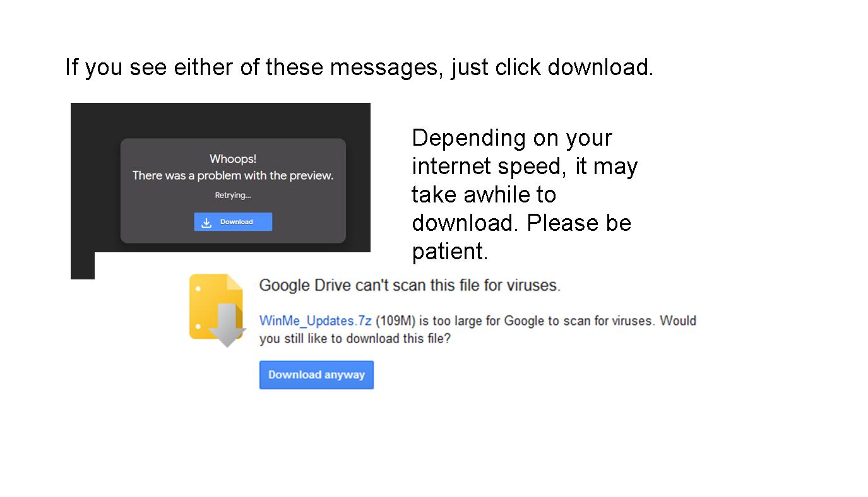
Task: Click the gray down arrow on file icon
Action: click(x=227, y=325)
